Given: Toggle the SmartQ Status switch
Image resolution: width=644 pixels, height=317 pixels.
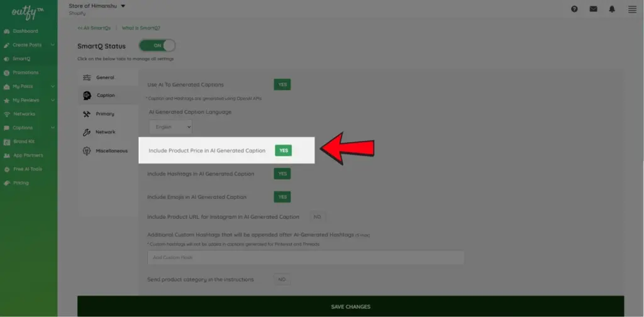Looking at the screenshot, I should pos(157,45).
